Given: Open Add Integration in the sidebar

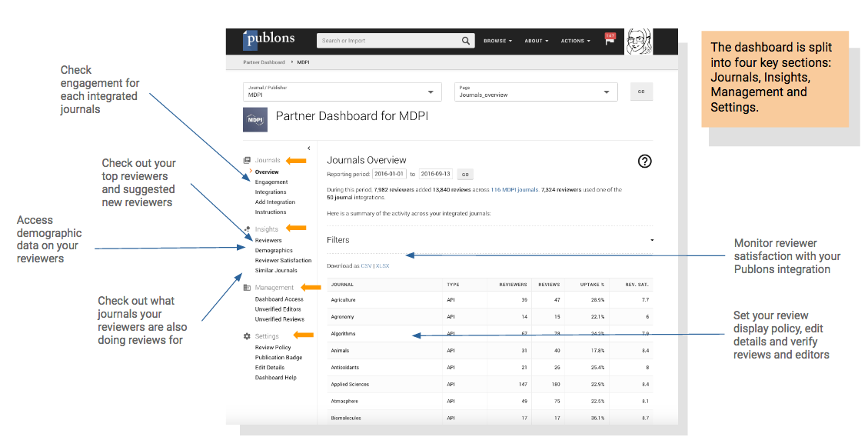Looking at the screenshot, I should coord(275,202).
